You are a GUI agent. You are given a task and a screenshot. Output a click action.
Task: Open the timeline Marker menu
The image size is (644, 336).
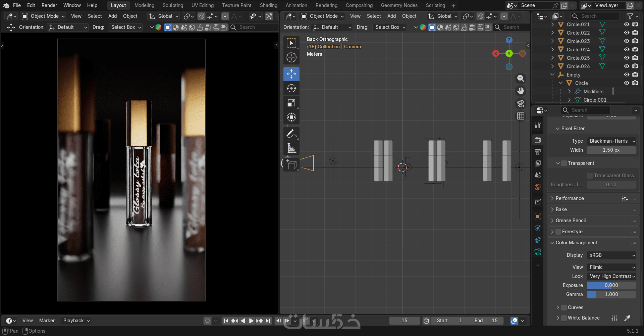coord(47,321)
